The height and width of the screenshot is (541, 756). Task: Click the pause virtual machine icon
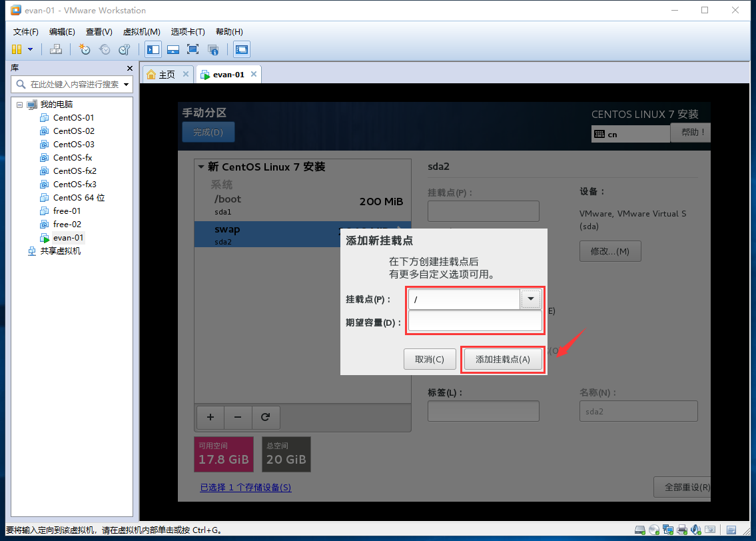17,49
